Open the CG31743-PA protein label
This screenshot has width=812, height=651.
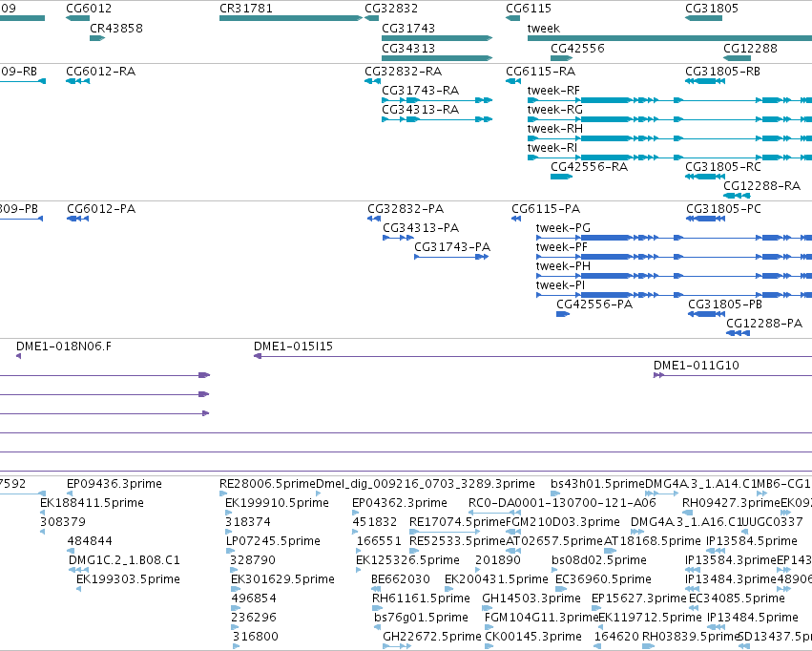pos(452,247)
